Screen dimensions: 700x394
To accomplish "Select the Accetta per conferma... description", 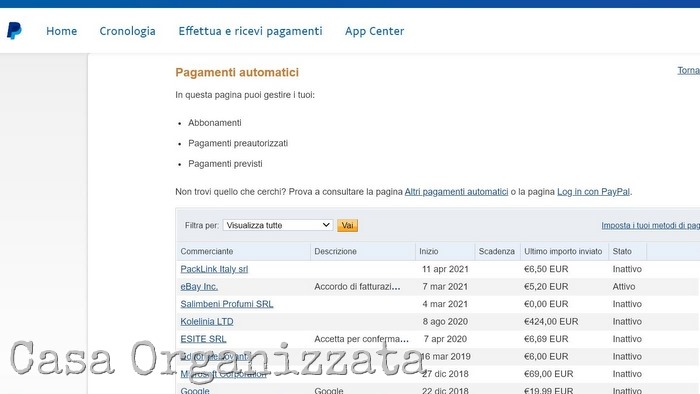I will coord(361,339).
